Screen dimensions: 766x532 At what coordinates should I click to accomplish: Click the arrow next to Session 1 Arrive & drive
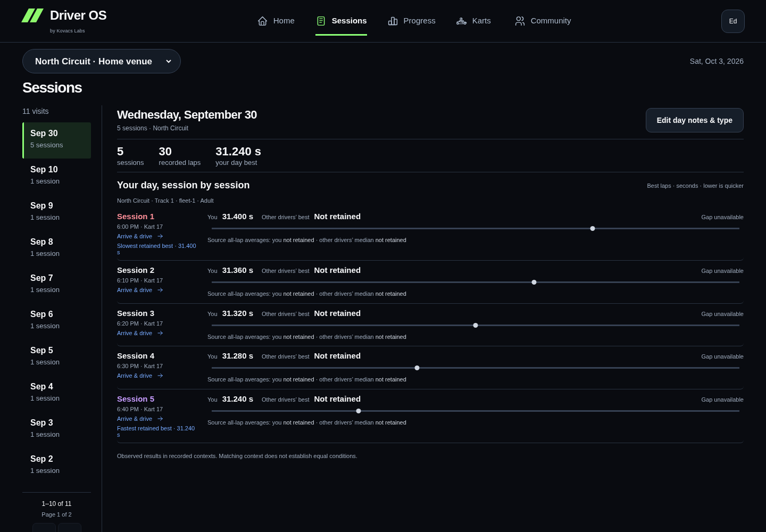(x=160, y=236)
